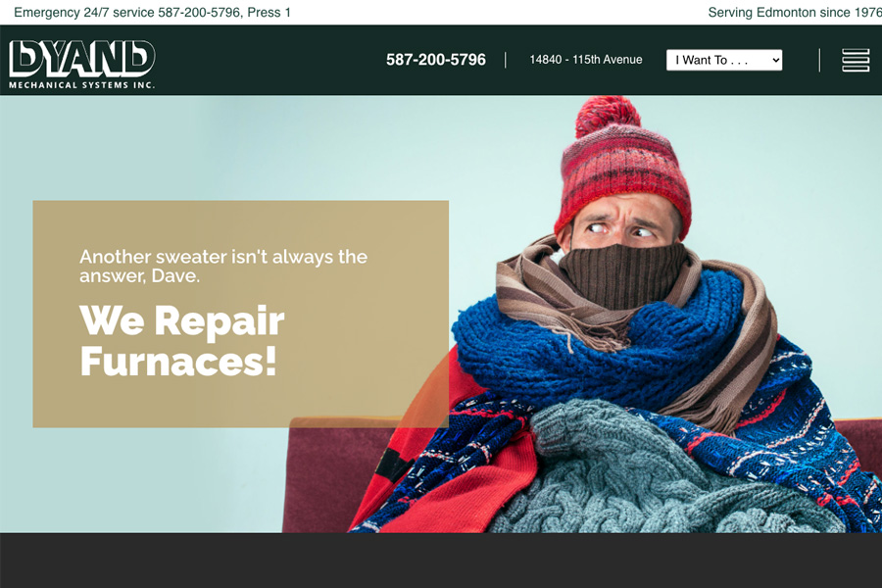
Task: Click "Mechanical Systems Inc." tagline under the logo
Action: pyautogui.click(x=81, y=85)
